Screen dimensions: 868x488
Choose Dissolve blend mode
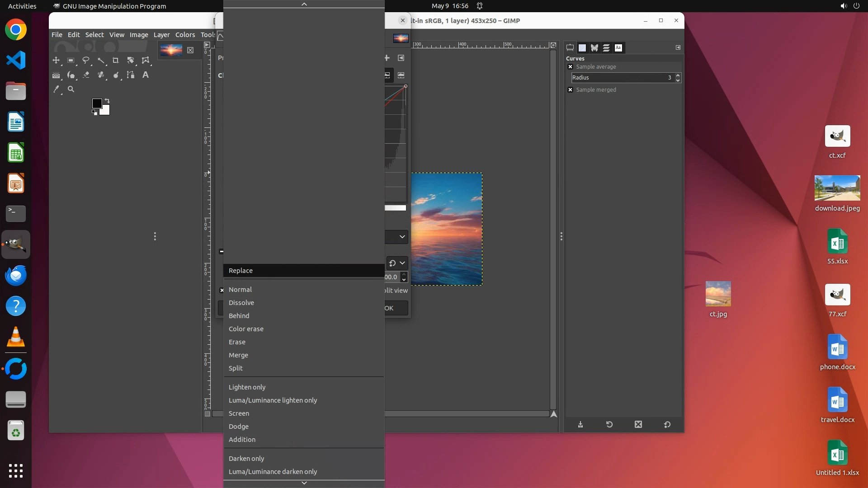click(x=241, y=303)
